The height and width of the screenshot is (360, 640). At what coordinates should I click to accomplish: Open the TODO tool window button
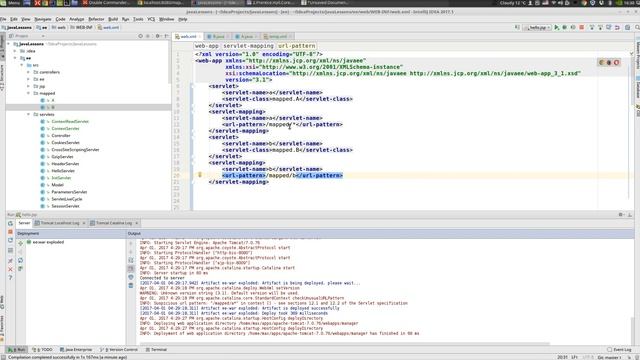[x=42, y=350]
